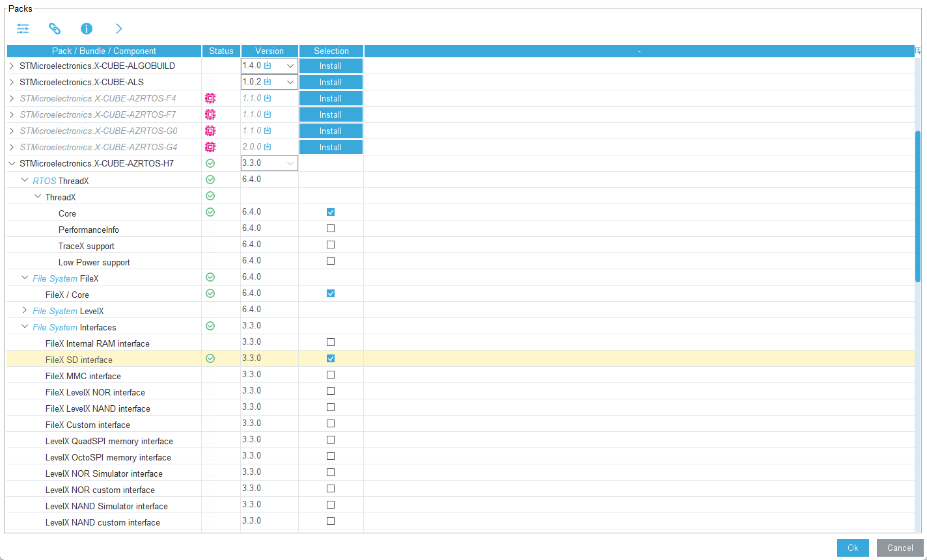Screen dimensions: 927x560
Task: Click the Selection column header
Action: click(331, 51)
